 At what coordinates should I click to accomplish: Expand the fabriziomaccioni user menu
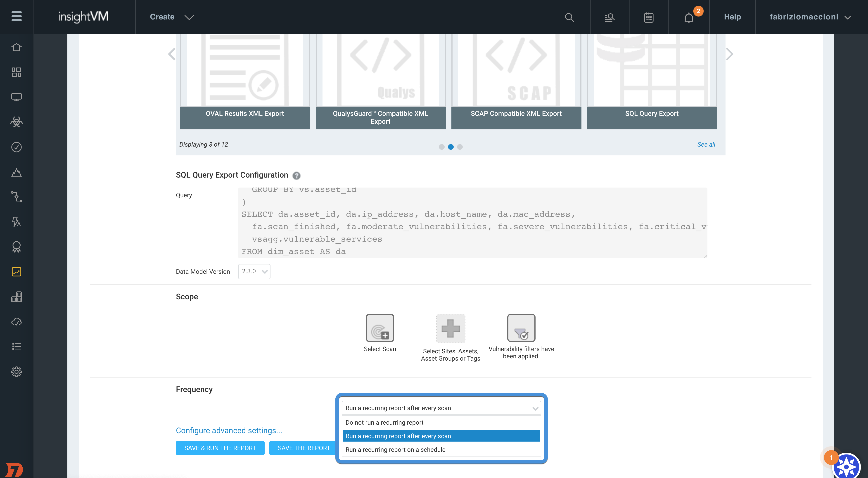pos(810,17)
